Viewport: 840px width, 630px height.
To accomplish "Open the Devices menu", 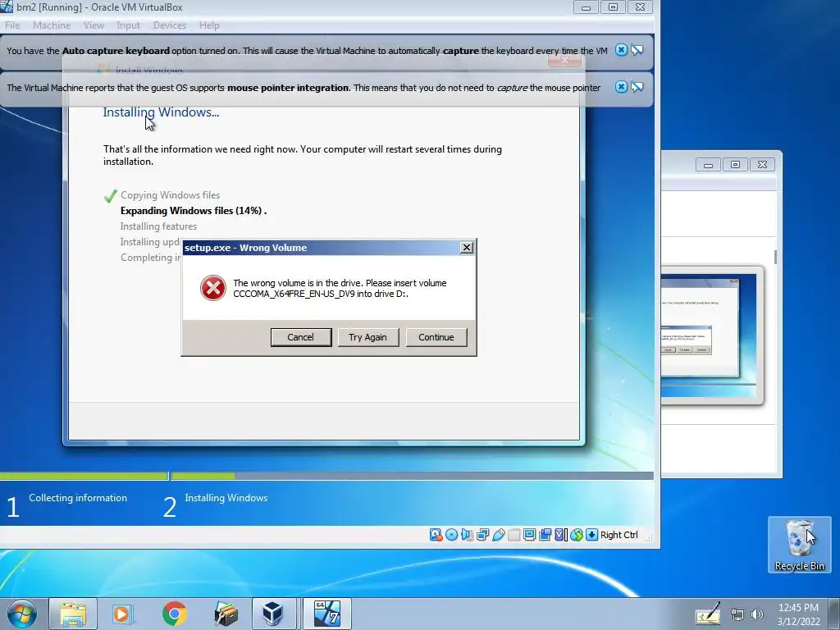I will click(170, 25).
